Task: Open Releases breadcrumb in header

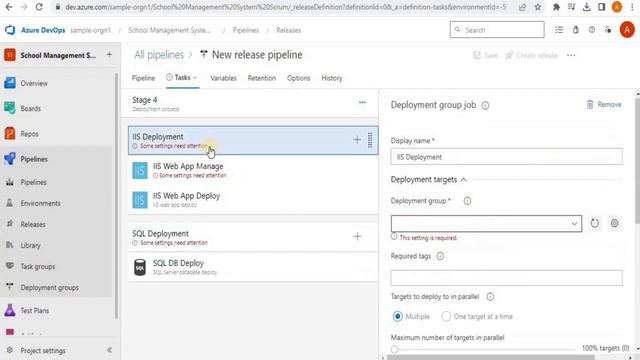Action: 289,30
